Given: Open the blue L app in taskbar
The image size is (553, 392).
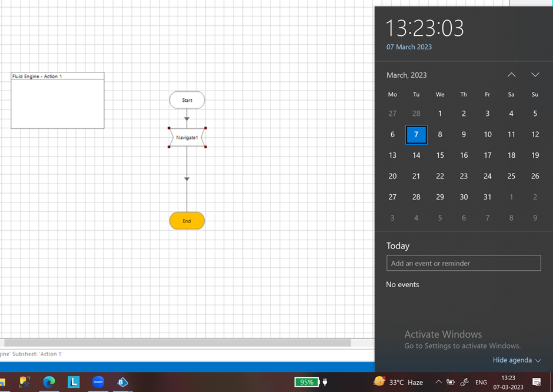Looking at the screenshot, I should (x=74, y=382).
